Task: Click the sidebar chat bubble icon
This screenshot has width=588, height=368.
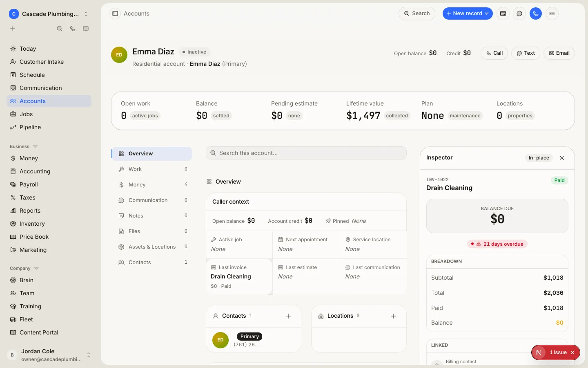Action: click(86, 29)
